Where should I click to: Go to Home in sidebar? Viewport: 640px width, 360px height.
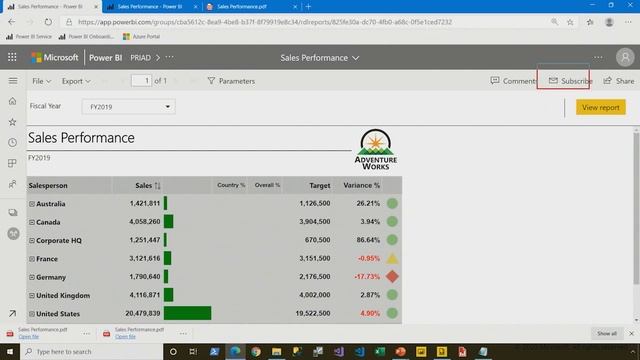coord(13,101)
